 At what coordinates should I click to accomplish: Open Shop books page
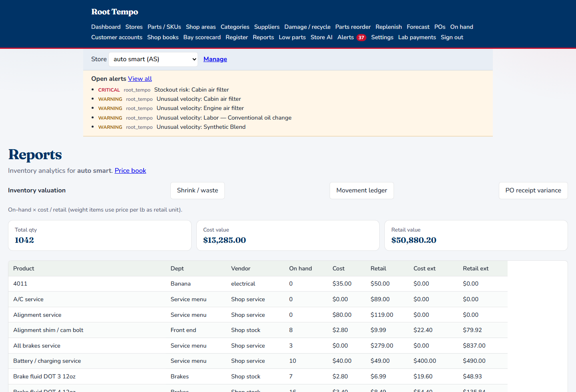(x=163, y=37)
